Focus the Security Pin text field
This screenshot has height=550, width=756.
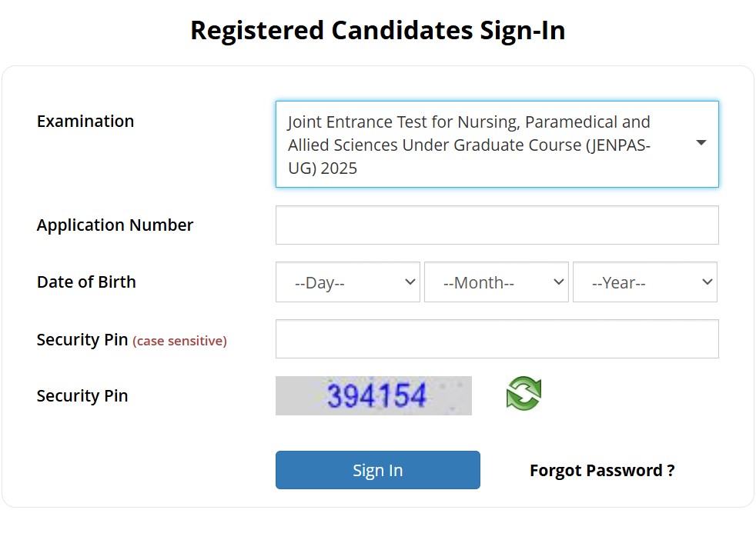497,338
